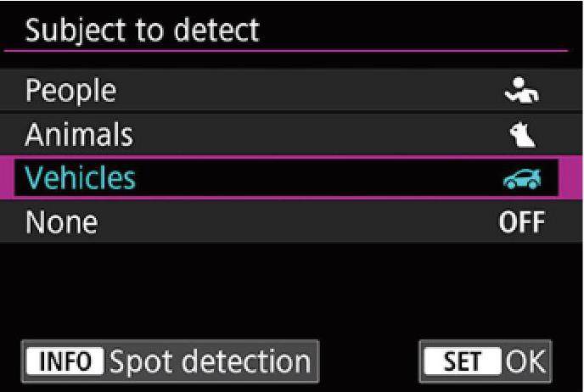Screen dimensions: 584x392
Task: Click the Spot detection label text
Action: [210, 362]
